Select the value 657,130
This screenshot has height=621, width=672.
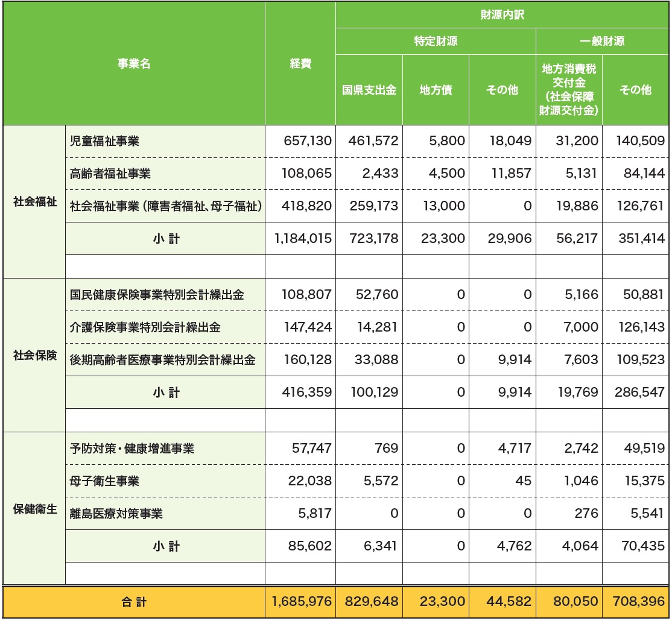(x=307, y=141)
